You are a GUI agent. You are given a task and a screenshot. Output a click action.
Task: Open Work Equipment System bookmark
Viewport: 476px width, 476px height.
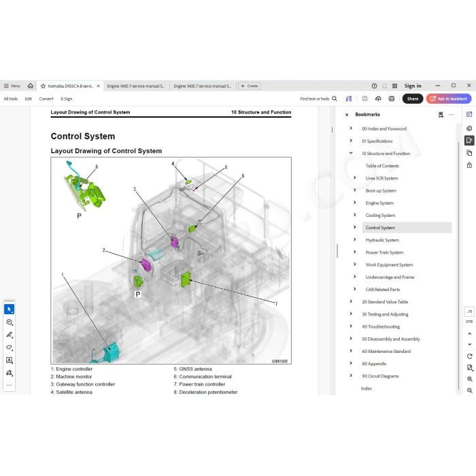pos(389,265)
